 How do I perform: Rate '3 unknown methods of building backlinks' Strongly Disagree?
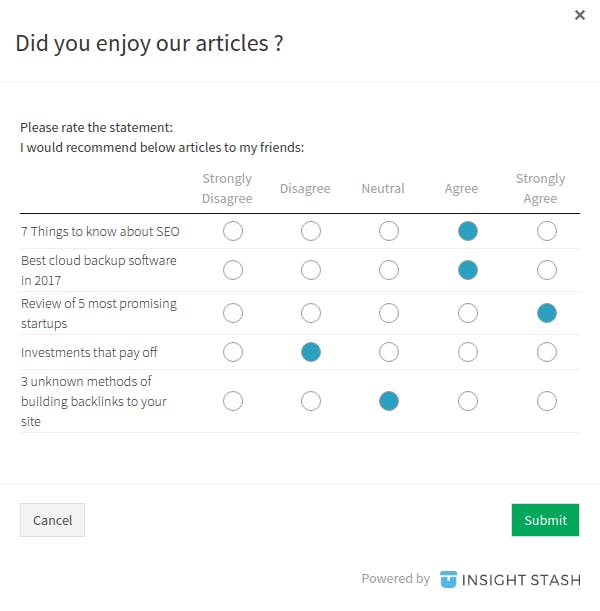(x=233, y=401)
